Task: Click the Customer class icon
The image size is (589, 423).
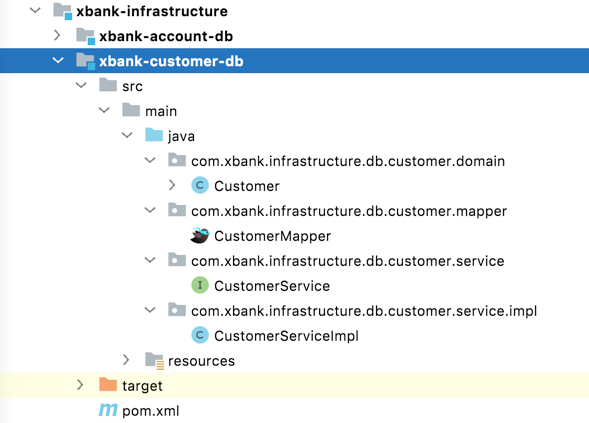Action: click(x=200, y=186)
